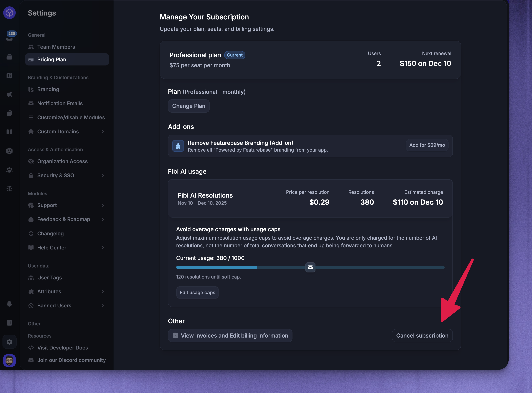Click Edit usage caps button
Viewport: 532px width, 393px height.
[197, 293]
